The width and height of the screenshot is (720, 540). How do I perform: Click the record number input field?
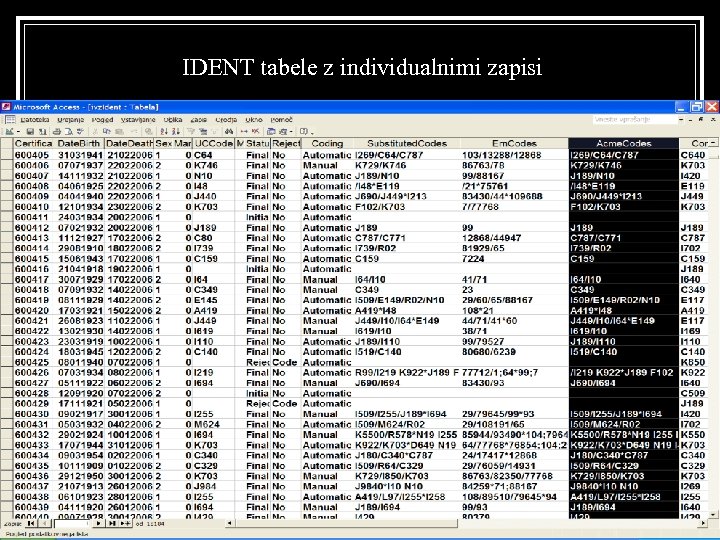click(71, 523)
